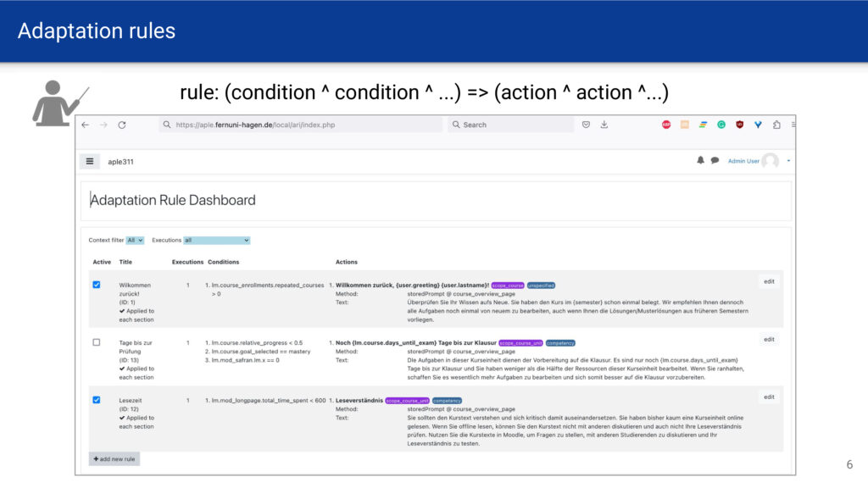Open the messages speech bubble icon

(x=715, y=160)
